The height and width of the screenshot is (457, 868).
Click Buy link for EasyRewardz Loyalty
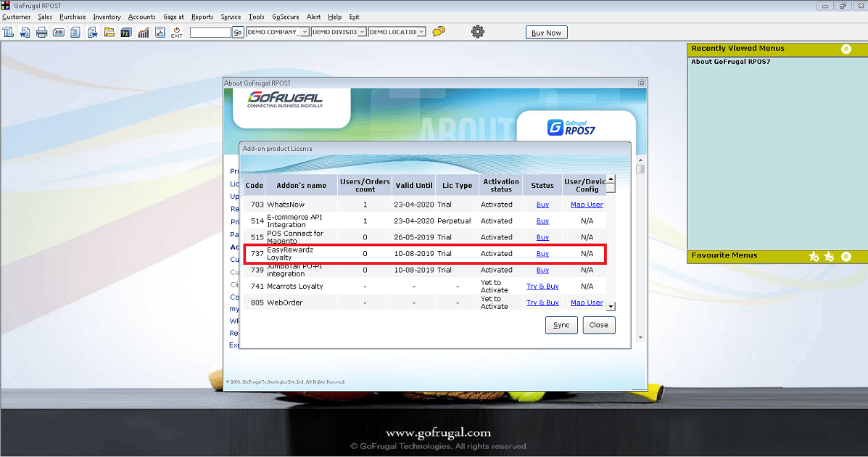click(x=542, y=254)
